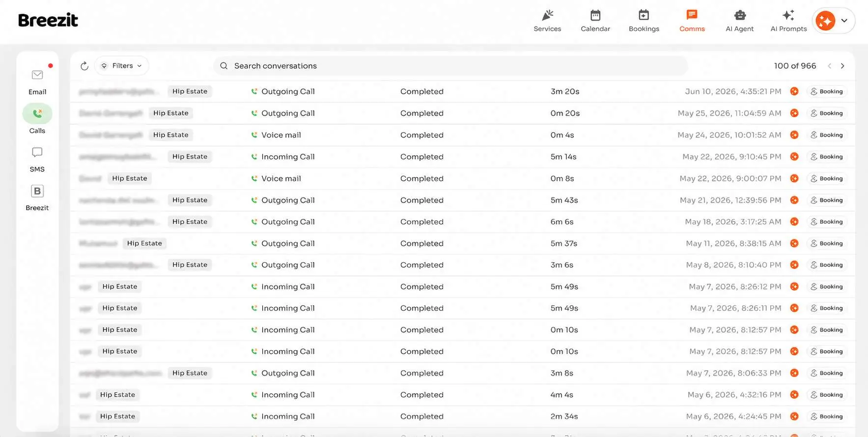
Task: Open the 4m 4s Incoming Call entry
Action: 462,395
